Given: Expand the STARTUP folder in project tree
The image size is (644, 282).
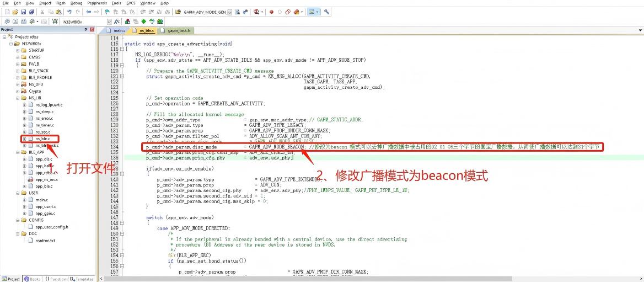Looking at the screenshot, I should click(x=18, y=50).
